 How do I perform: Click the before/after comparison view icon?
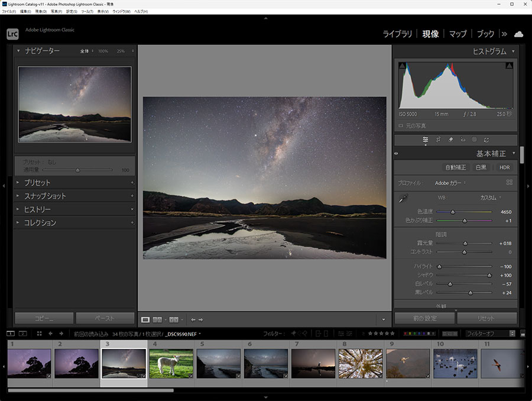pyautogui.click(x=157, y=319)
